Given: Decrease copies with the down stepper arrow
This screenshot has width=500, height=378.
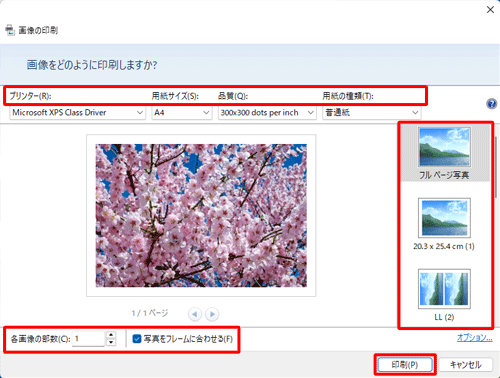Looking at the screenshot, I should pos(111,342).
